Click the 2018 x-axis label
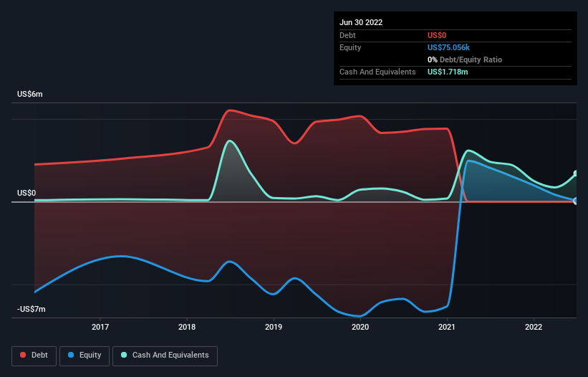The image size is (588, 377). click(187, 327)
